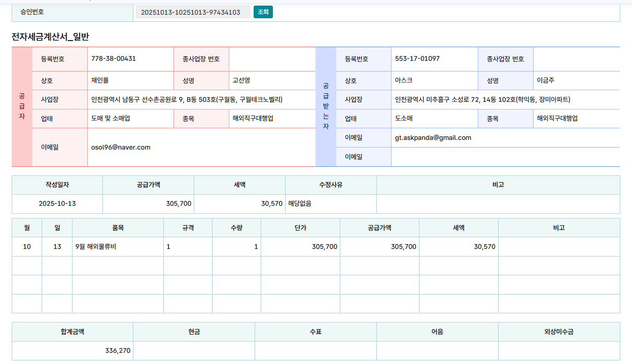Click the 전자세금계산서_일반 heading

point(50,37)
